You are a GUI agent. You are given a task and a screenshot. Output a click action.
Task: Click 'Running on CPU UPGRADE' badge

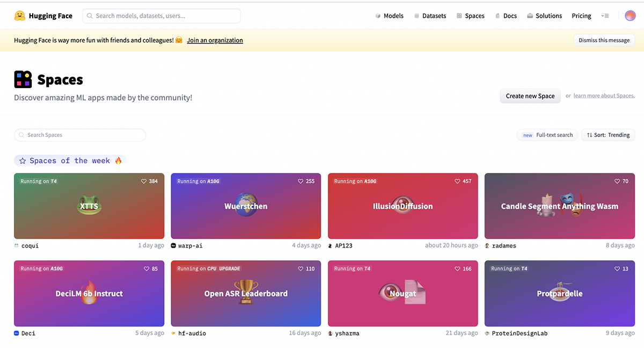point(209,269)
